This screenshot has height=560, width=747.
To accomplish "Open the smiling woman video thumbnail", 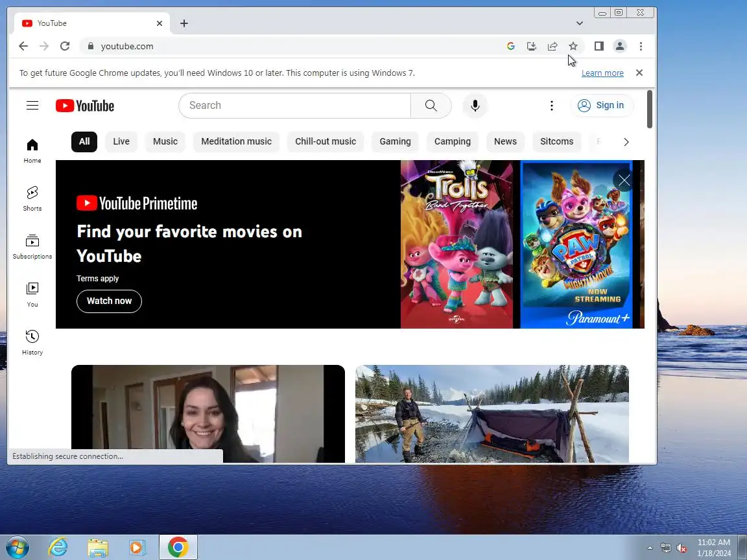I will [x=207, y=414].
